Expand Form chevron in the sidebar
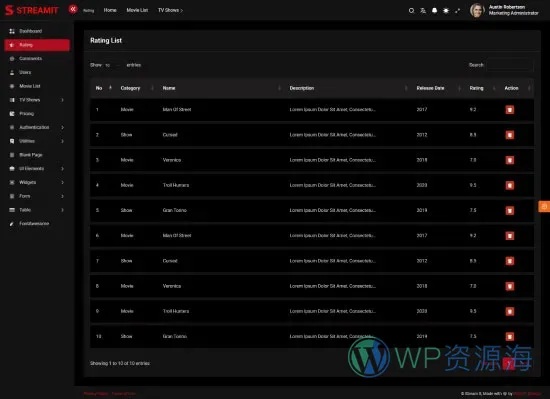The width and height of the screenshot is (550, 399). coord(62,196)
